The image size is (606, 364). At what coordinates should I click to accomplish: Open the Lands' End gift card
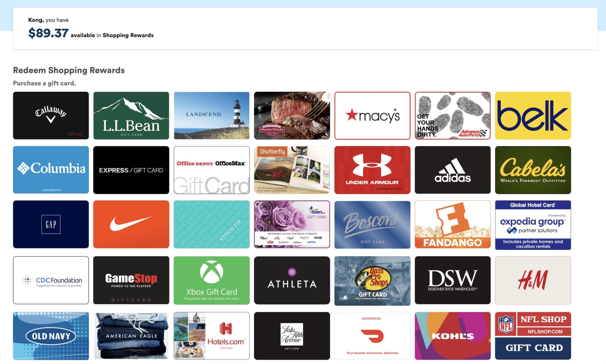click(211, 115)
